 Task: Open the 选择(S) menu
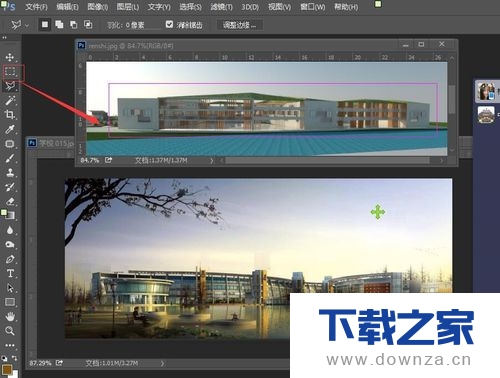coord(190,7)
